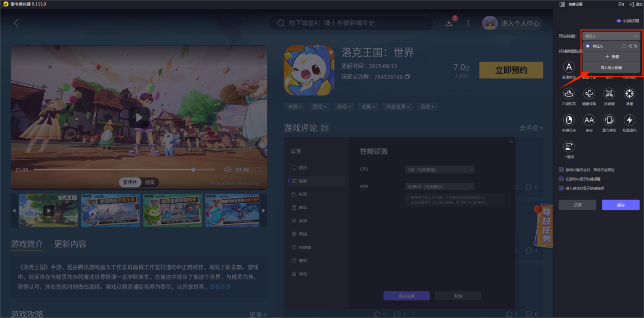Click the 保存 button in the key panel
The width and height of the screenshot is (644, 318).
[x=621, y=205]
